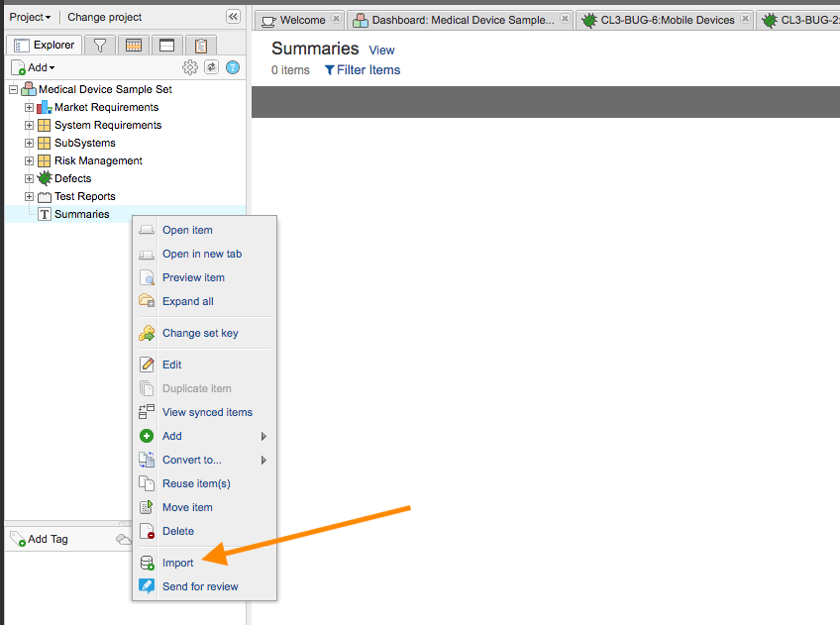Close the CL3-BUG-6 Mobile Devices tab
840x625 pixels.
[x=745, y=19]
